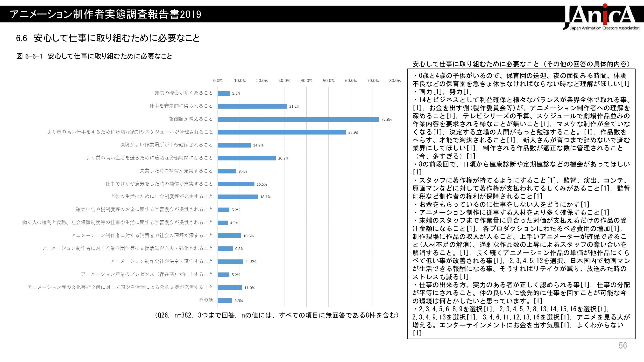Click the 報酬額が増えること bar (72.8%)

298,119
